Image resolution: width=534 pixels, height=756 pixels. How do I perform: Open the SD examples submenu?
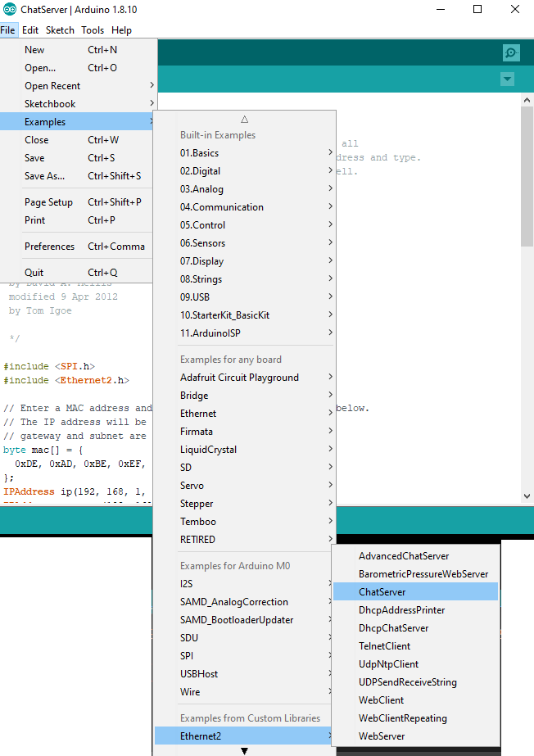(244, 467)
